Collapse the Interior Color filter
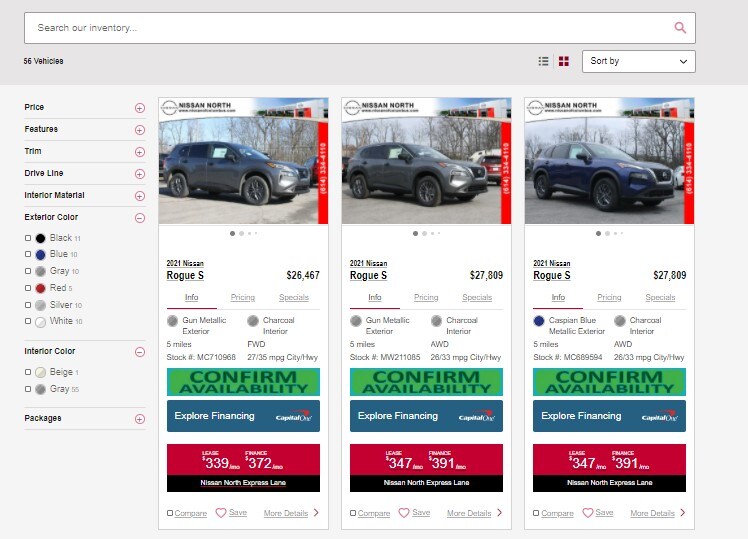The width and height of the screenshot is (748, 539). tap(140, 352)
